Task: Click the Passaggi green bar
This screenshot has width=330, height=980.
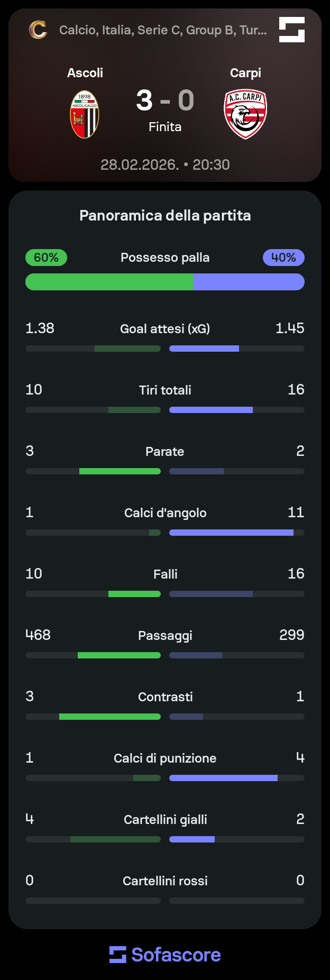Action: [119, 655]
